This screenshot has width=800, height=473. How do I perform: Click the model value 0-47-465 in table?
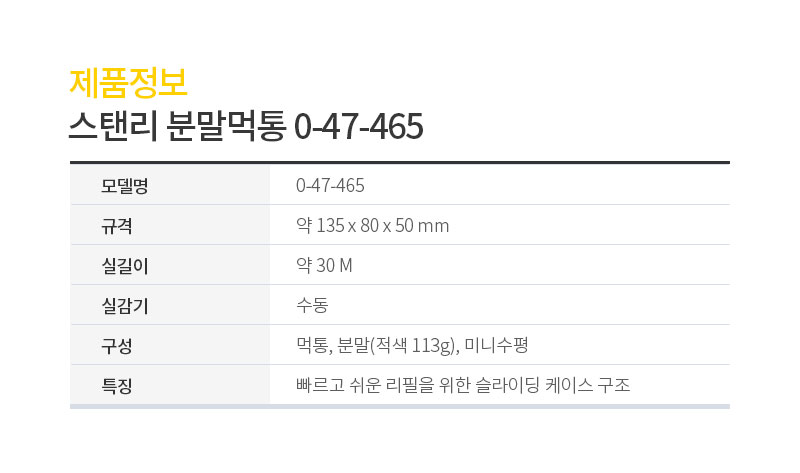tap(330, 185)
